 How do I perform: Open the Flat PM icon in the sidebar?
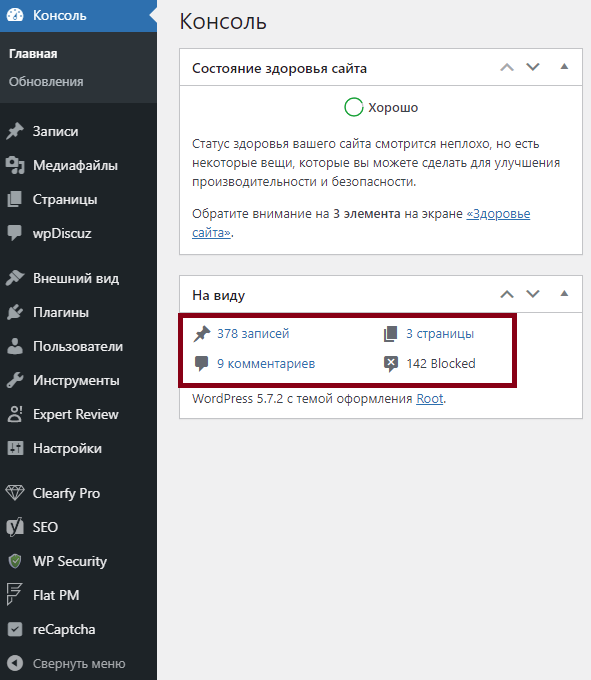14,595
